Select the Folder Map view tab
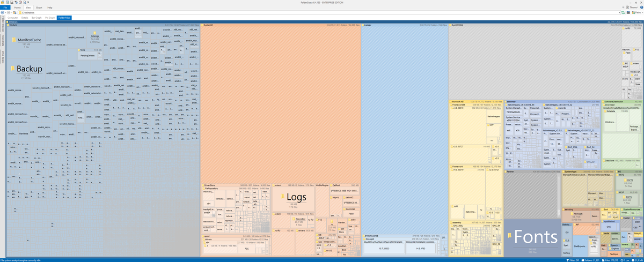 click(x=64, y=18)
